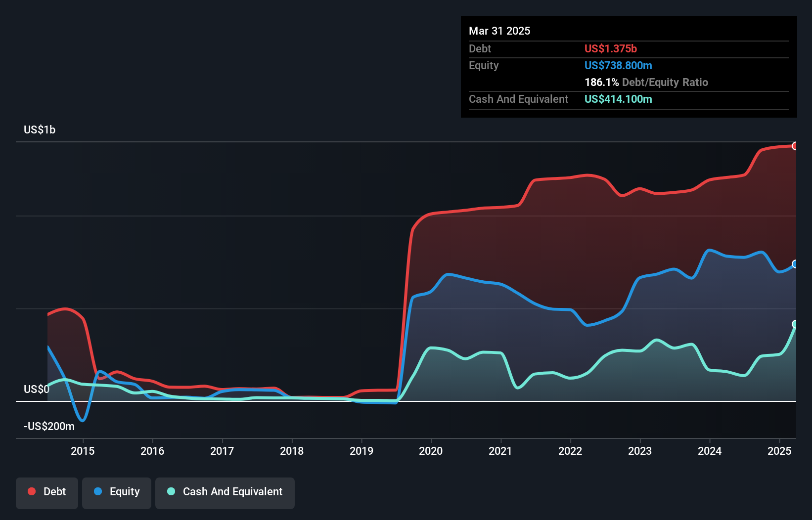Toggle the Debt series legend button
The image size is (812, 520).
(47, 493)
